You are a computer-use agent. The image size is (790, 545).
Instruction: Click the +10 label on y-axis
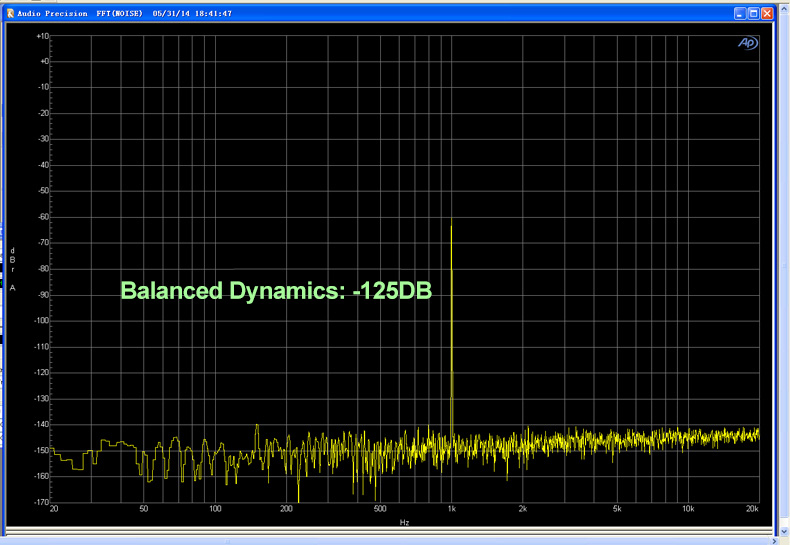(41, 36)
